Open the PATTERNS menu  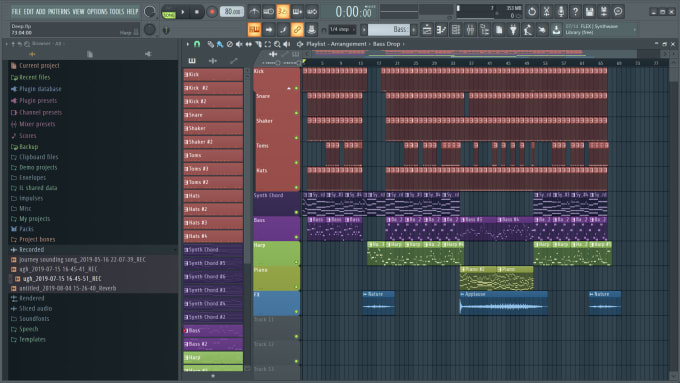point(59,12)
